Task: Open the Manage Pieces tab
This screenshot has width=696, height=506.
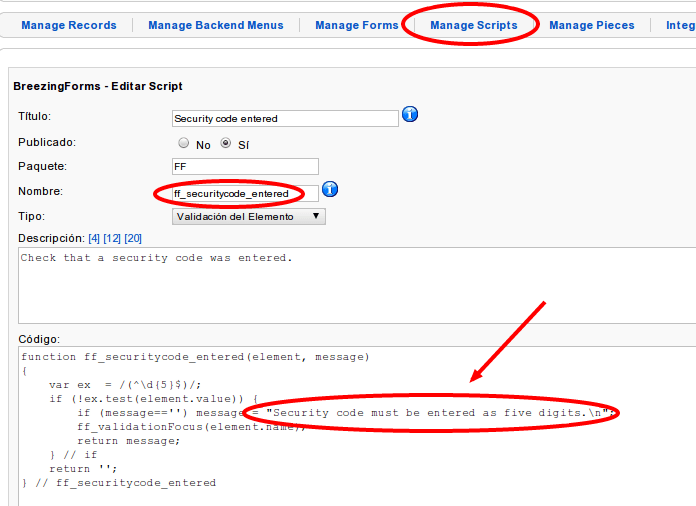Action: tap(592, 25)
